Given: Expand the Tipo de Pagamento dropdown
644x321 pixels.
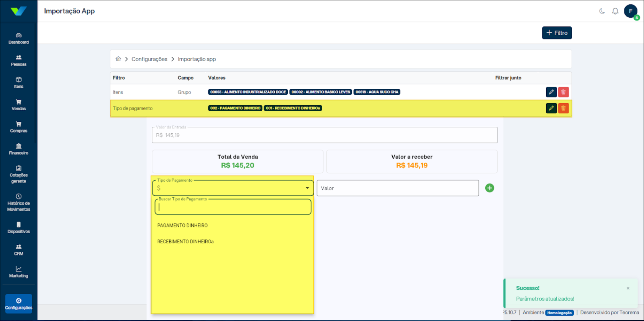Looking at the screenshot, I should pos(307,188).
